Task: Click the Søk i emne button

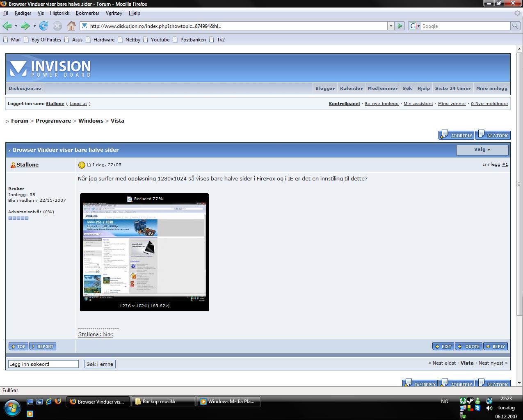Action: 100,364
